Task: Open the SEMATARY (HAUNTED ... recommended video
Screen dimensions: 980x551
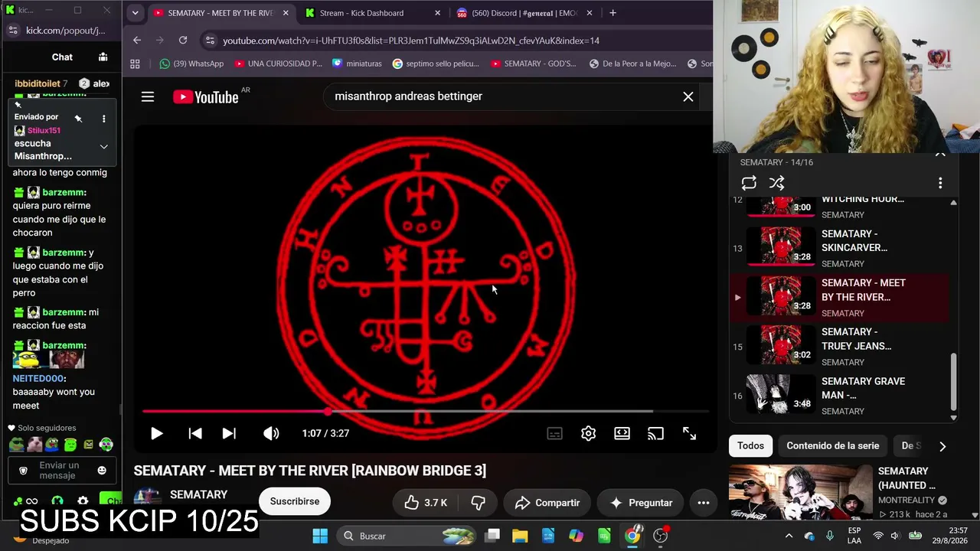Action: pyautogui.click(x=838, y=492)
